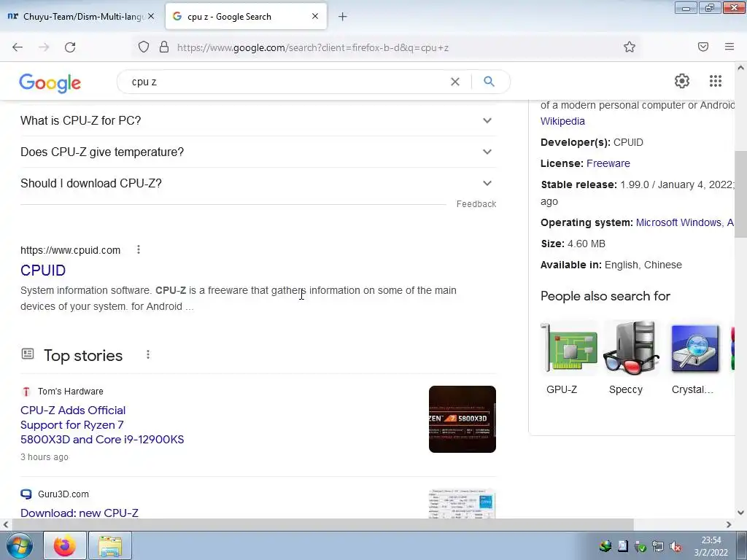The width and height of the screenshot is (747, 560).
Task: Click the Guru3D story thumbnail
Action: click(x=462, y=504)
